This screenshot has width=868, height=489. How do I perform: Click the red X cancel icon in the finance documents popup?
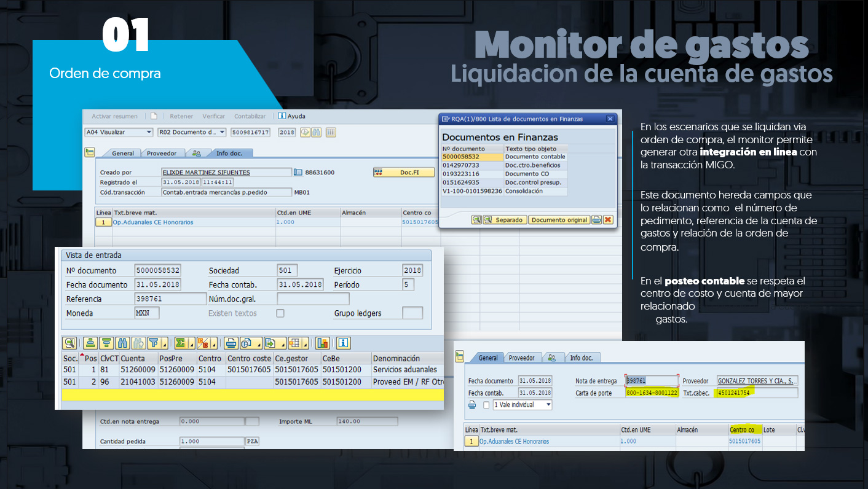[x=608, y=219]
